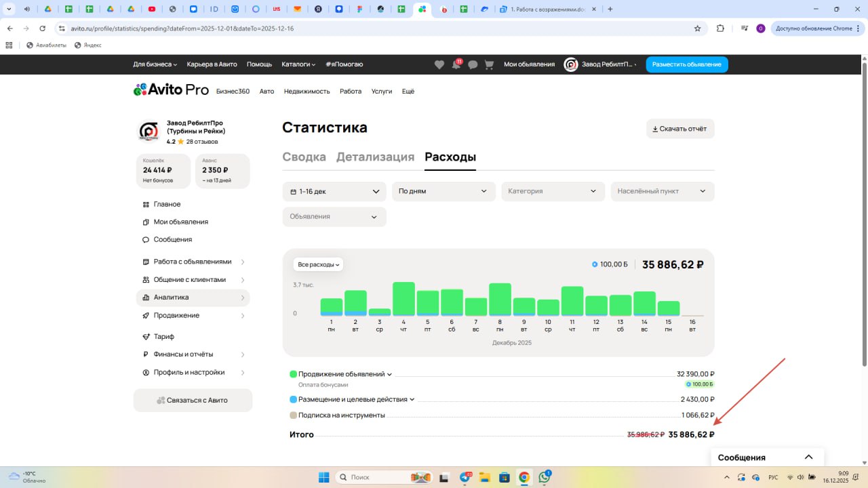Open Недвижимость in Avito Pro navigation
This screenshot has height=488, width=868.
(307, 91)
